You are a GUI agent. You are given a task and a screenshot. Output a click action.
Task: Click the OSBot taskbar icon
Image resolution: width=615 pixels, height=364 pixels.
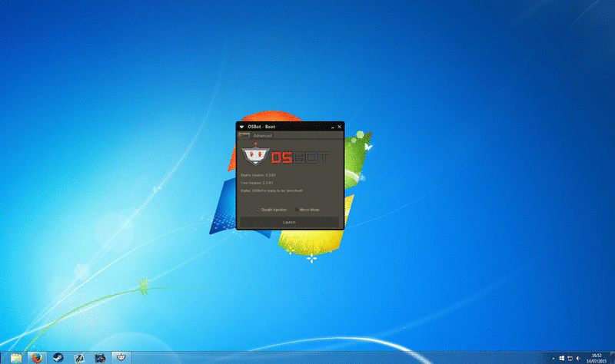pyautogui.click(x=121, y=357)
